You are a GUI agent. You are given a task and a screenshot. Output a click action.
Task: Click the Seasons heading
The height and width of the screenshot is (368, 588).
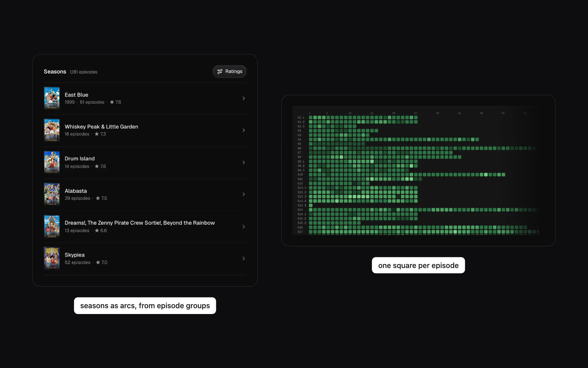point(55,71)
